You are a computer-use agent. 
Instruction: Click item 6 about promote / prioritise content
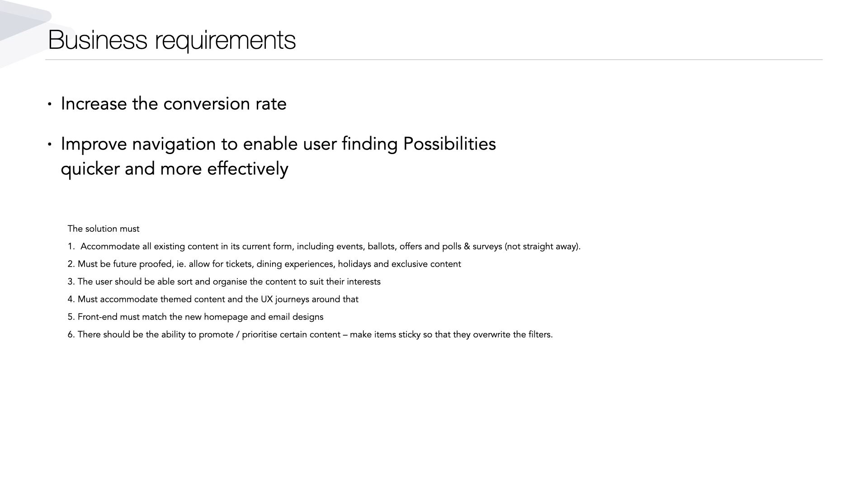pyautogui.click(x=310, y=335)
